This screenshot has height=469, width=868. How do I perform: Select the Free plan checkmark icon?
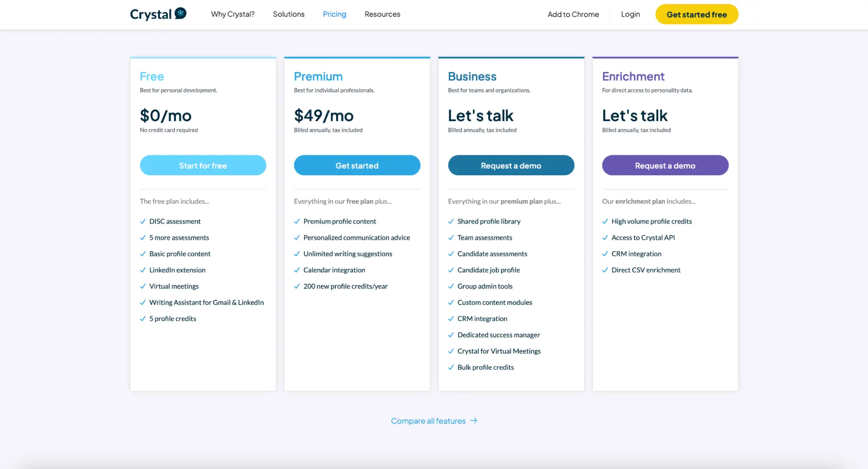point(142,221)
